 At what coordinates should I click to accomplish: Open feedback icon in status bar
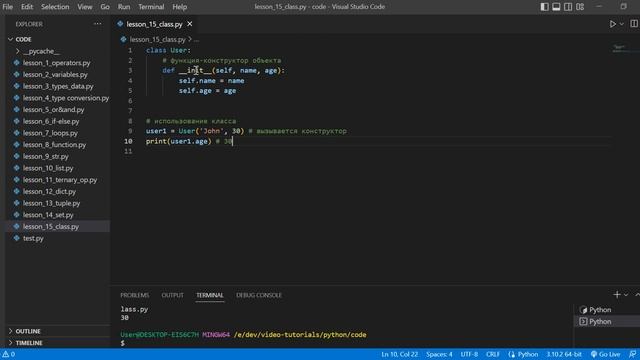coord(632,354)
